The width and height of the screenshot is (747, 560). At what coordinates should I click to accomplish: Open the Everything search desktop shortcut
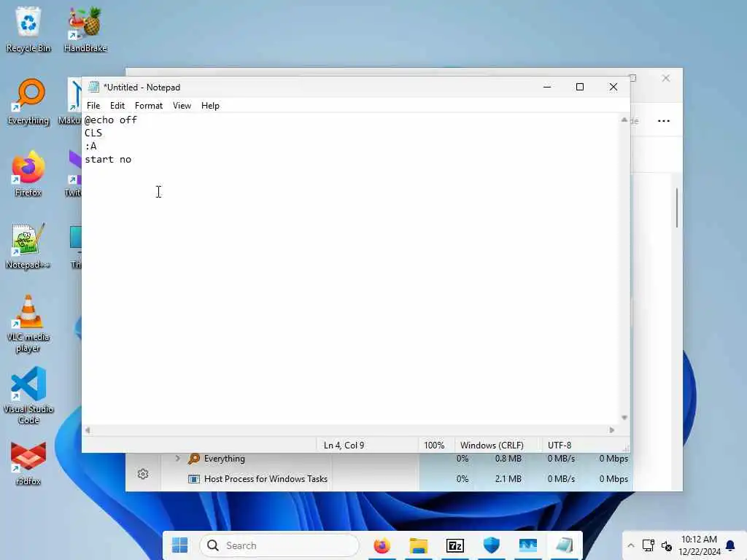(28, 102)
